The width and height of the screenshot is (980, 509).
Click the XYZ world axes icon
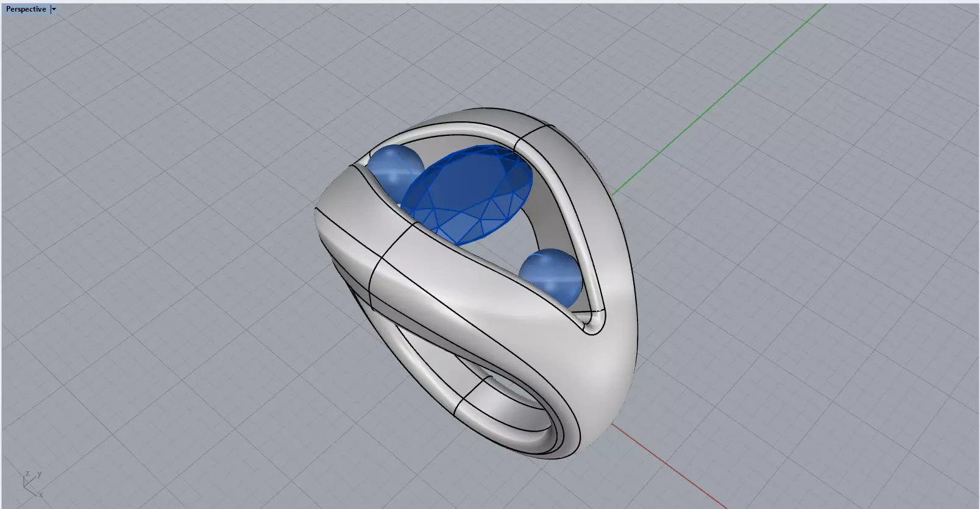(x=32, y=484)
